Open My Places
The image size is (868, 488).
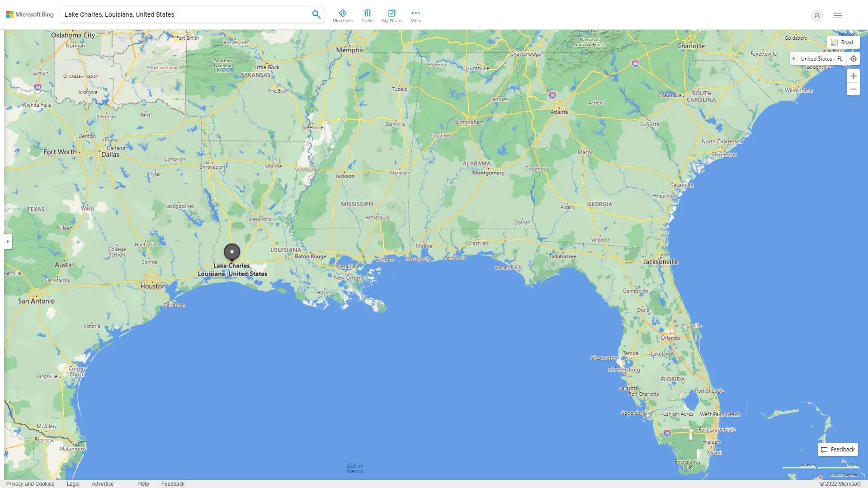click(x=392, y=16)
